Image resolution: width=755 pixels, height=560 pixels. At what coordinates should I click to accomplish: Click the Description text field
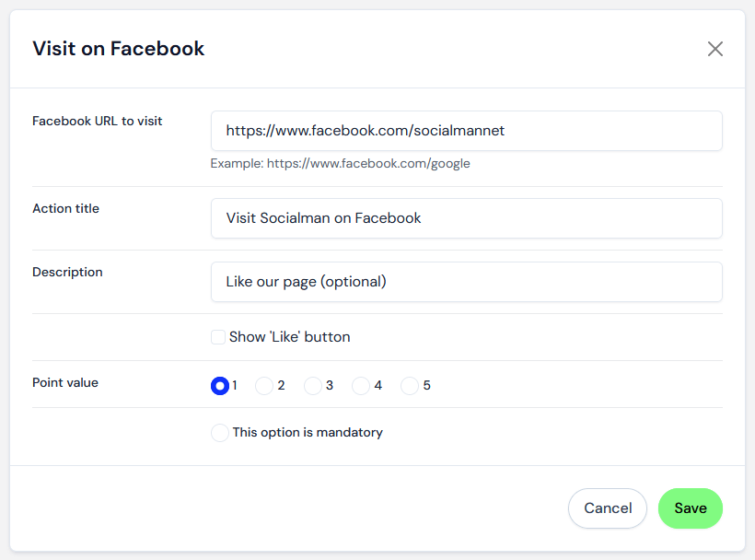coord(467,282)
